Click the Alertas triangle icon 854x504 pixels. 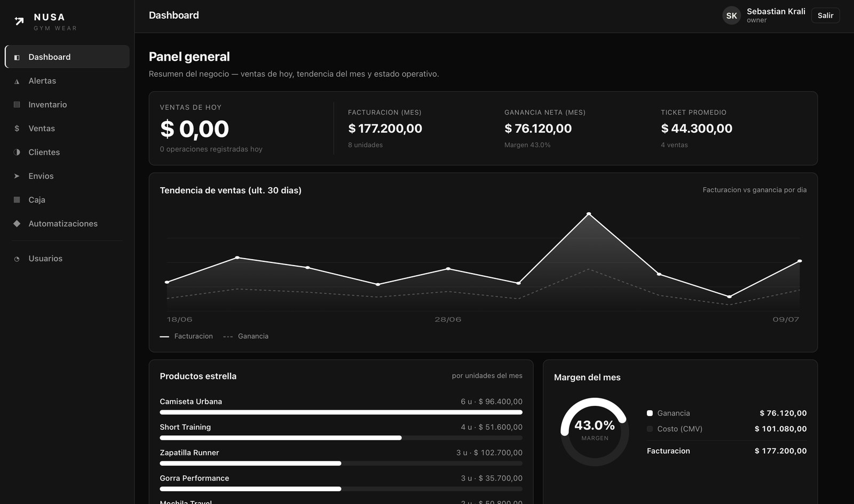tap(17, 81)
